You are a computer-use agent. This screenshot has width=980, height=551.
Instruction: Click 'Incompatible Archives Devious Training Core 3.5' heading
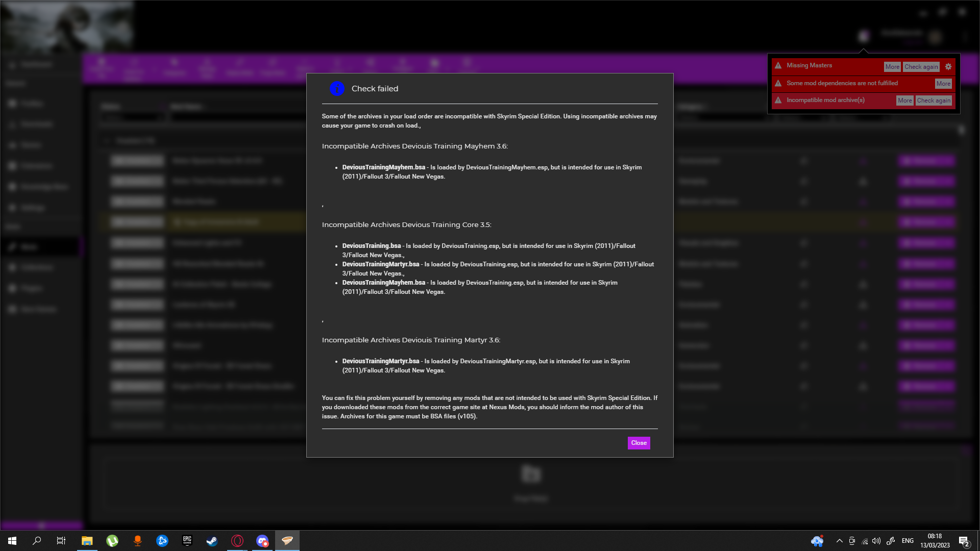tap(406, 224)
